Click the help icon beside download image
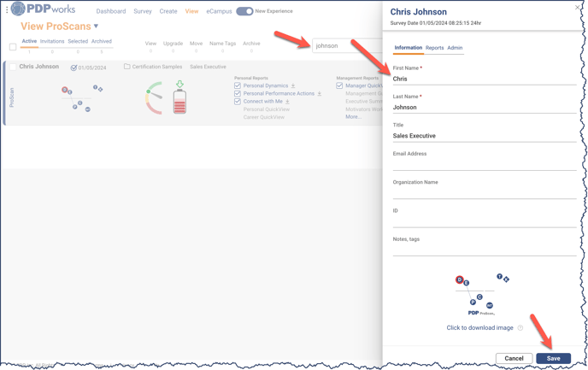This screenshot has width=588, height=370. (x=520, y=327)
